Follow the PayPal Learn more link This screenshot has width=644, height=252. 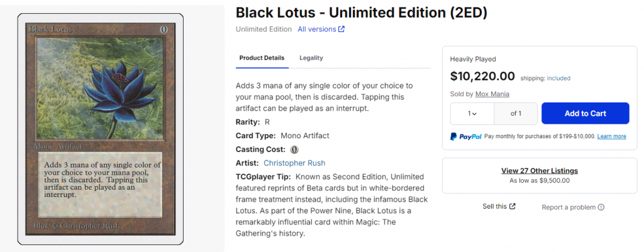coord(611,136)
